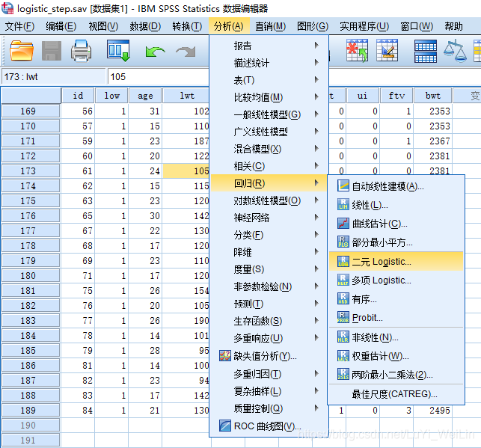Image resolution: width=481 pixels, height=448 pixels.
Task: Click the Weight cases scale icon
Action: (x=456, y=51)
